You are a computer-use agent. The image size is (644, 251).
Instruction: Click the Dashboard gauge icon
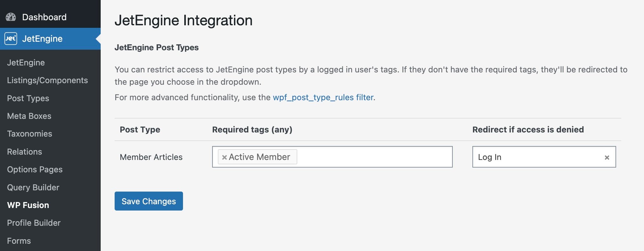click(11, 17)
